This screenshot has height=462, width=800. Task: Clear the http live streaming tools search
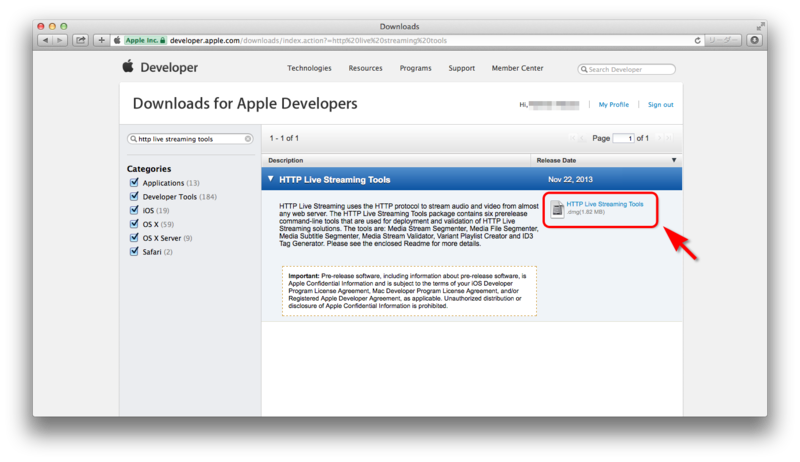tap(247, 139)
